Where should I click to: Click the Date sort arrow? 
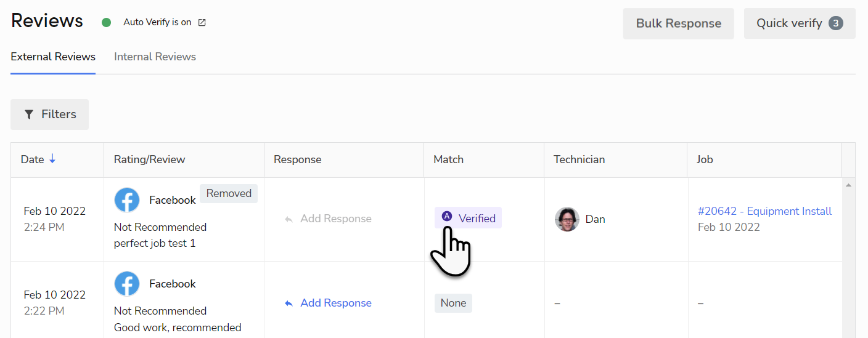(x=52, y=159)
